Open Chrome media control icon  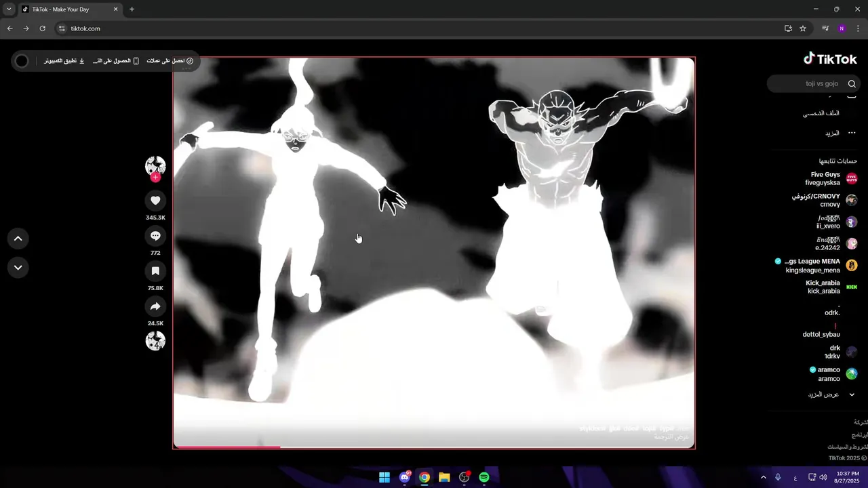point(825,28)
